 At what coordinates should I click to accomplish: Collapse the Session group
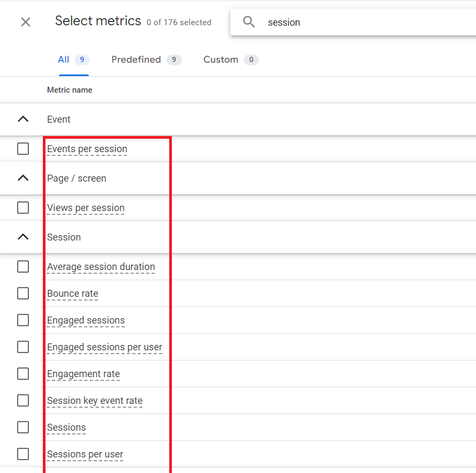(23, 237)
